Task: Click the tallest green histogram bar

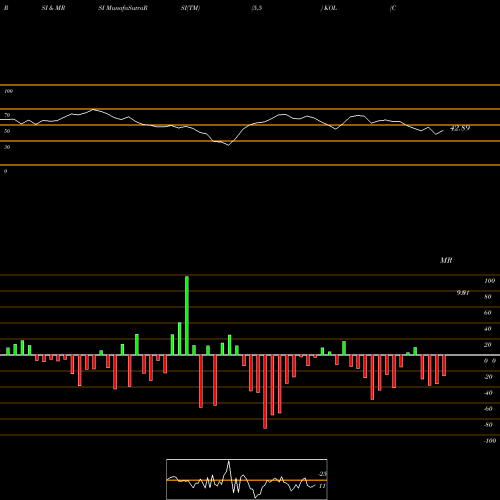Action: coord(187,315)
